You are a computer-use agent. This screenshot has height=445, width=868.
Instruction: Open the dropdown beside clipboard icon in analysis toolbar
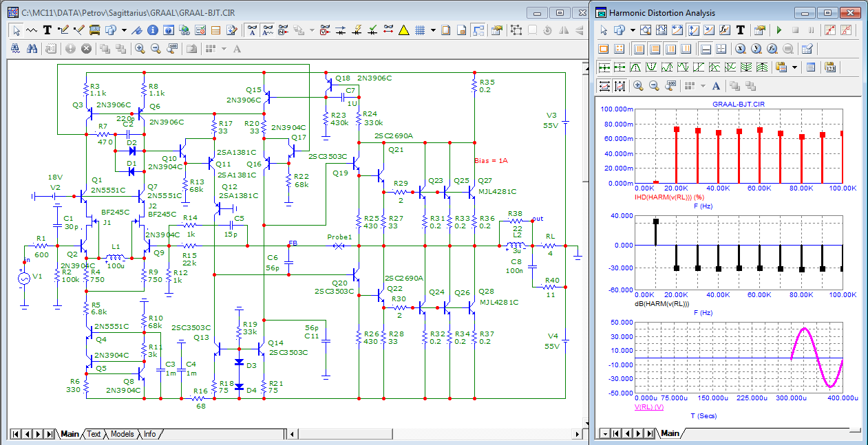coord(794,67)
